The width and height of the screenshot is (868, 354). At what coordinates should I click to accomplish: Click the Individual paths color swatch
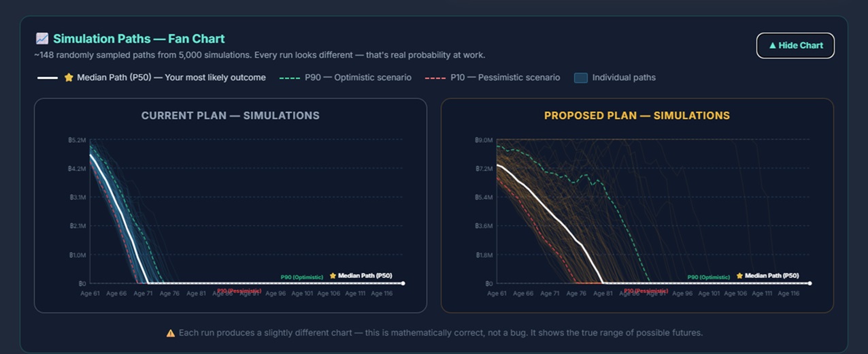[x=581, y=78]
